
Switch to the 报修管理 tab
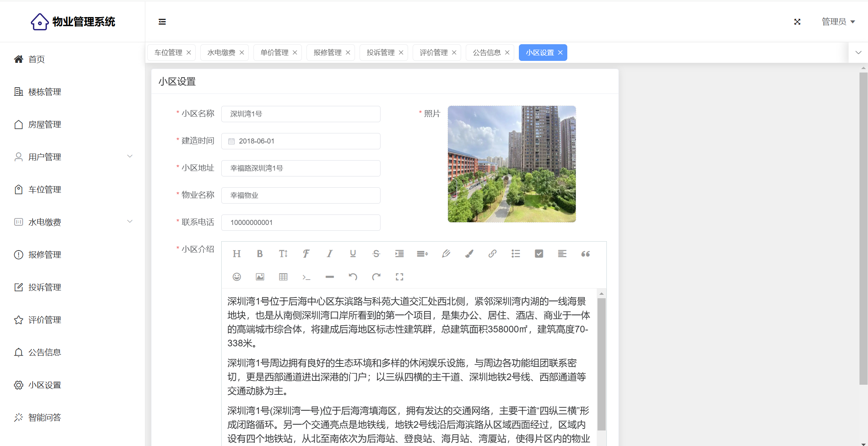point(327,52)
